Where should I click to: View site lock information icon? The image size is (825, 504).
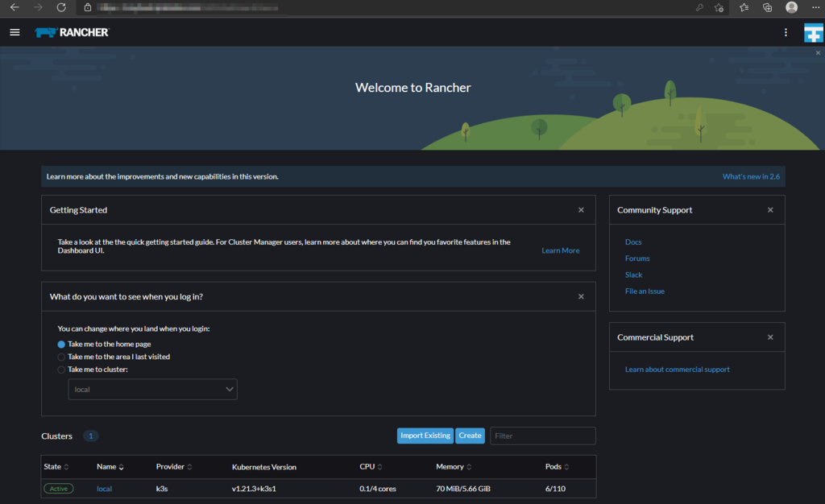[87, 7]
